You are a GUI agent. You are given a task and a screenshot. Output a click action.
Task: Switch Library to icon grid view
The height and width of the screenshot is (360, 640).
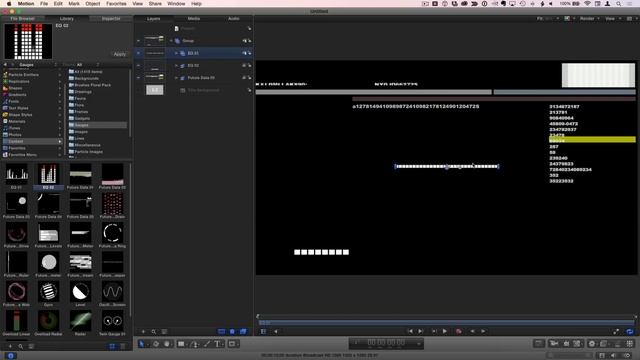(112, 346)
